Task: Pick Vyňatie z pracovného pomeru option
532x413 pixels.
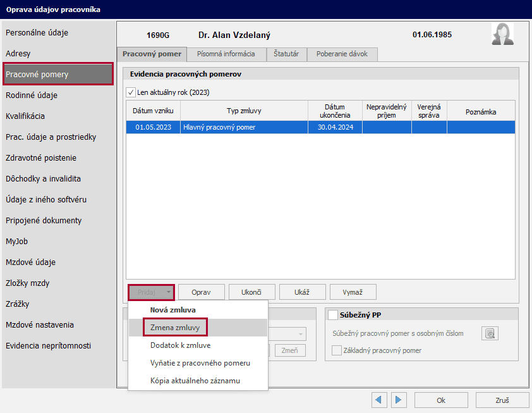Action: pyautogui.click(x=200, y=363)
